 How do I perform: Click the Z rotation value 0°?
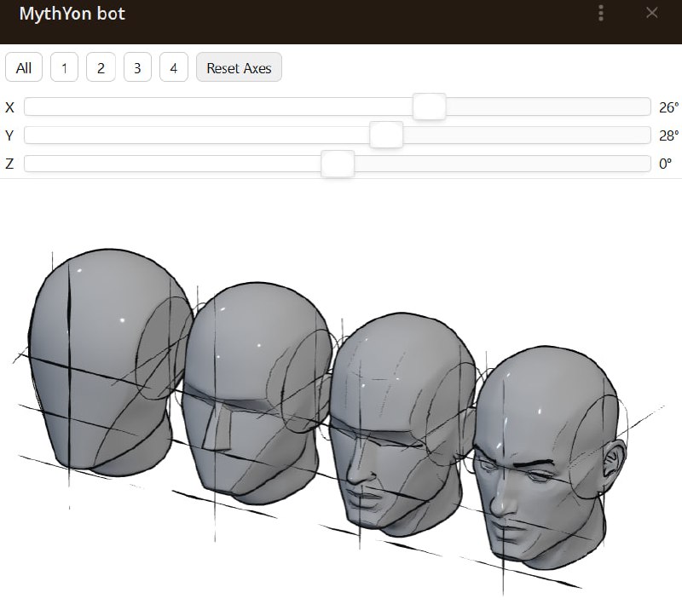[666, 164]
